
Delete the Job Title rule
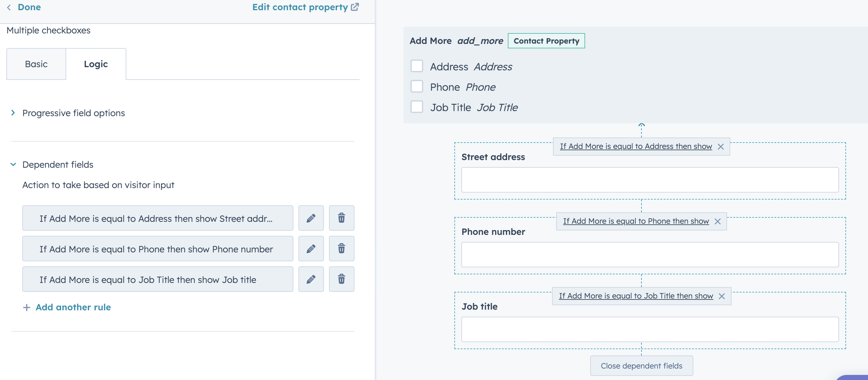341,279
